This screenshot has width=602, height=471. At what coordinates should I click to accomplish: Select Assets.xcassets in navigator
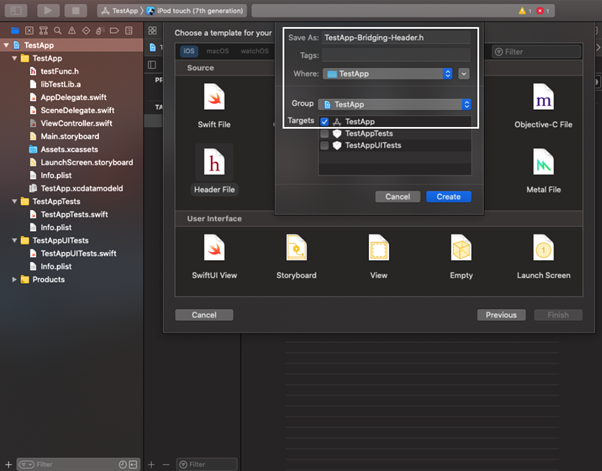coord(69,150)
